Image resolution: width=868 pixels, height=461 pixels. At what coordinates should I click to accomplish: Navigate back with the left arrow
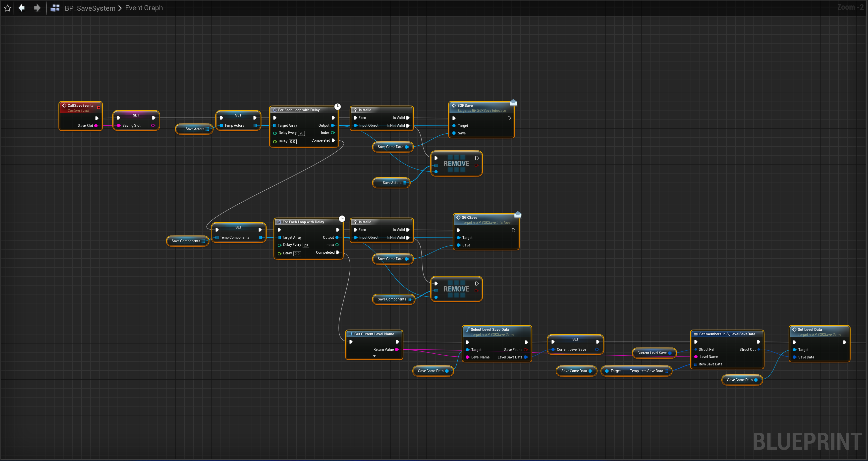pos(22,8)
